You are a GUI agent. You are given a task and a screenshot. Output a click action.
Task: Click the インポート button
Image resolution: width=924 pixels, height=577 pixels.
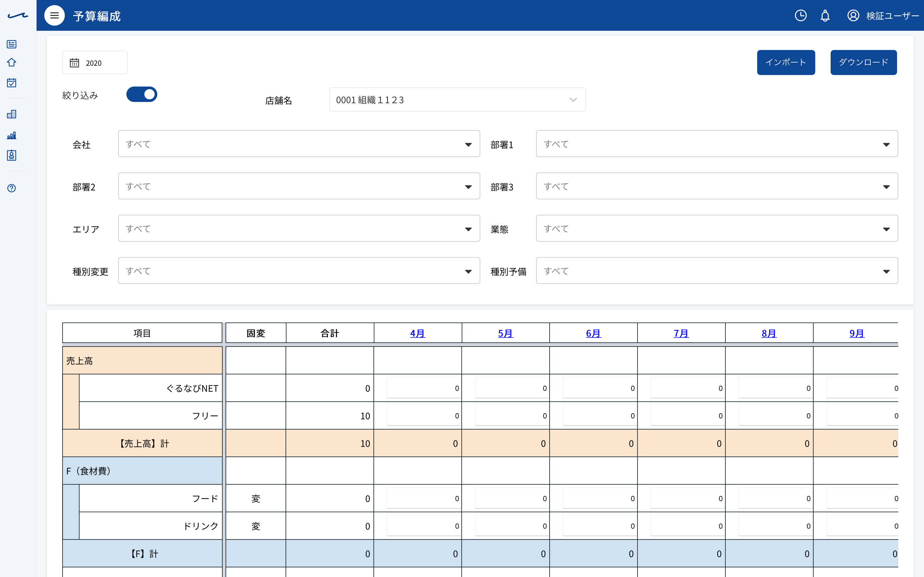(786, 63)
